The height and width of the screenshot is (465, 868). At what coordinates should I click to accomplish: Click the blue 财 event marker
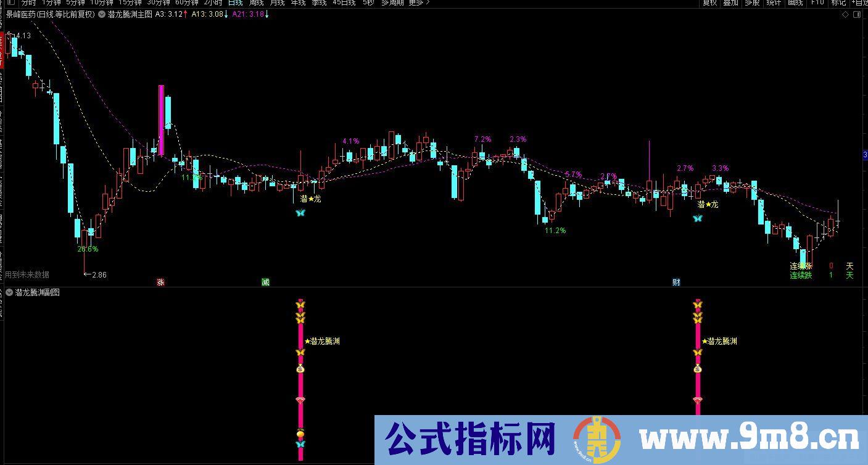[676, 282]
